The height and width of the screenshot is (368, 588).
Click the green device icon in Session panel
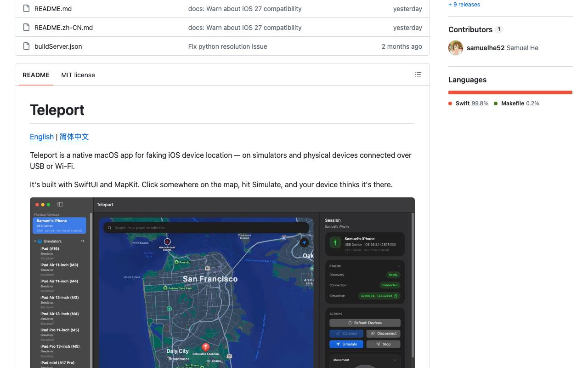[335, 242]
